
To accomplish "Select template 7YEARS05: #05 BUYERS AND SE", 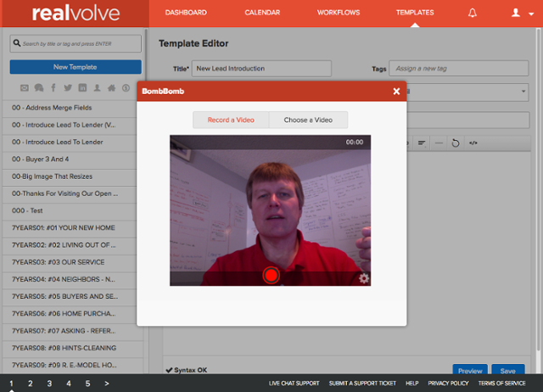I will pos(73,296).
